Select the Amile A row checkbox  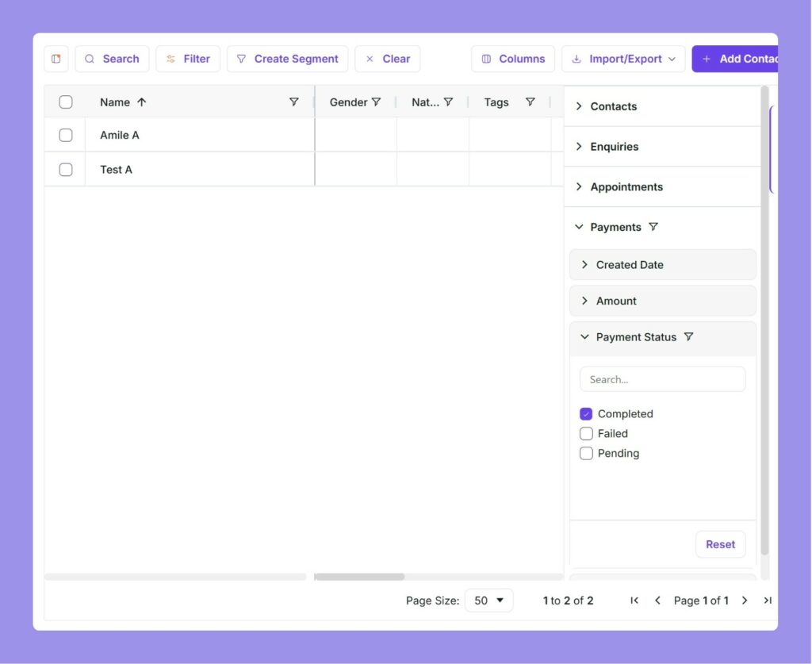(x=66, y=135)
